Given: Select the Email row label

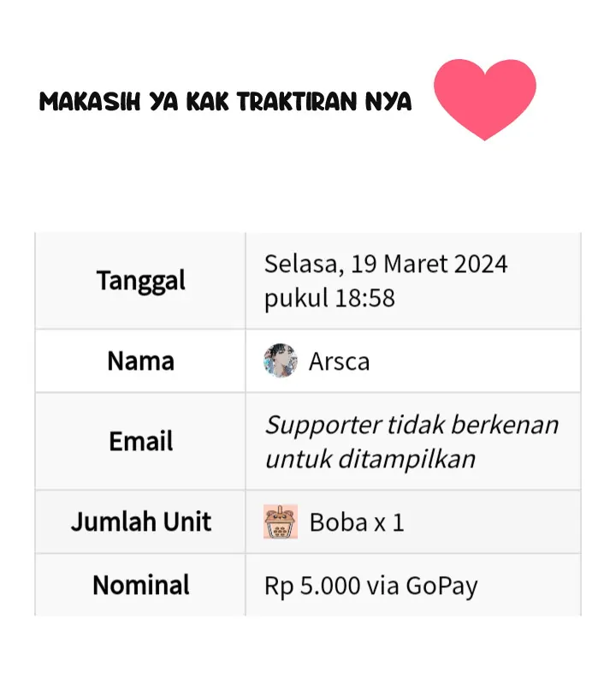Looking at the screenshot, I should click(x=141, y=441).
